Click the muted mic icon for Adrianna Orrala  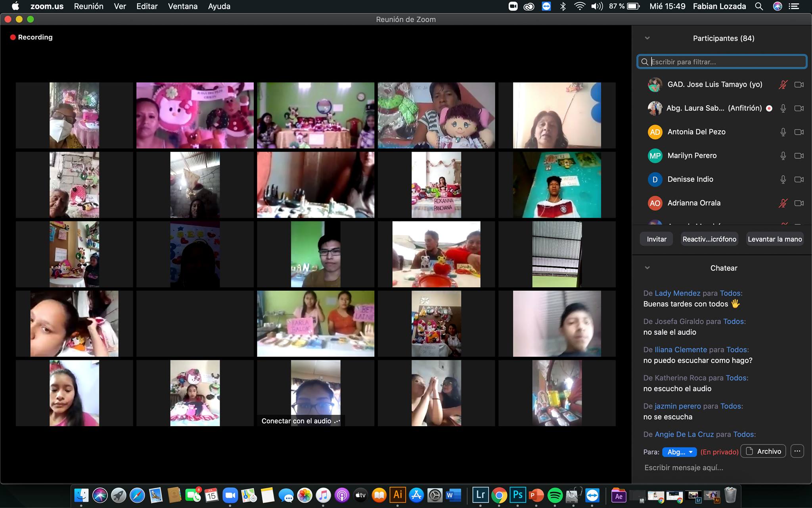pos(783,203)
